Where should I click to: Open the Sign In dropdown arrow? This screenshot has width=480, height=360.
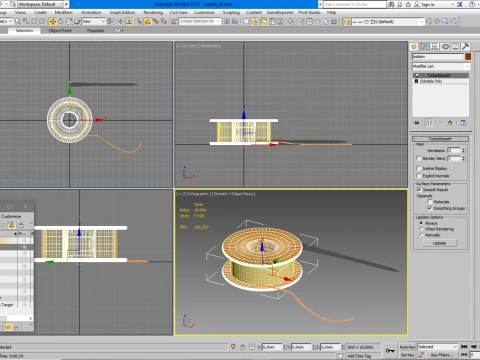tap(452, 4)
